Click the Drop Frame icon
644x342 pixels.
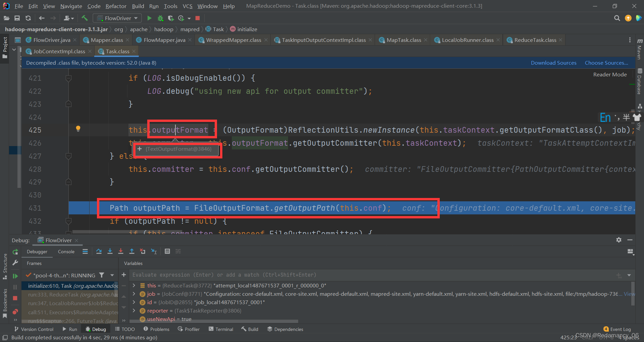pyautogui.click(x=143, y=251)
